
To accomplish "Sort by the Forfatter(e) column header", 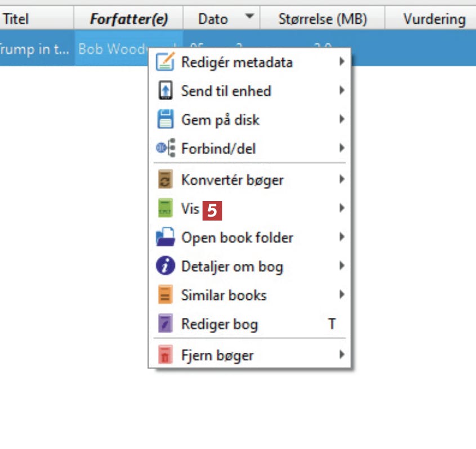I will (x=129, y=19).
